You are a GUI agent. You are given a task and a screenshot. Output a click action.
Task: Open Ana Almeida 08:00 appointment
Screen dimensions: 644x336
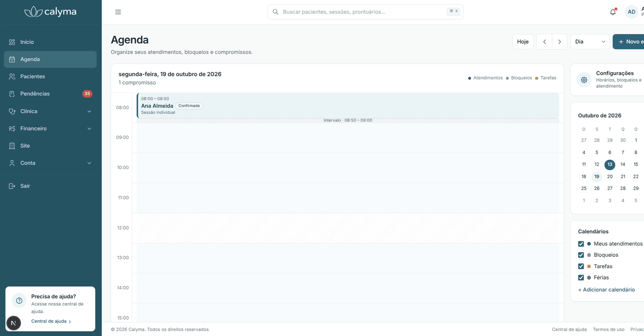pos(348,106)
